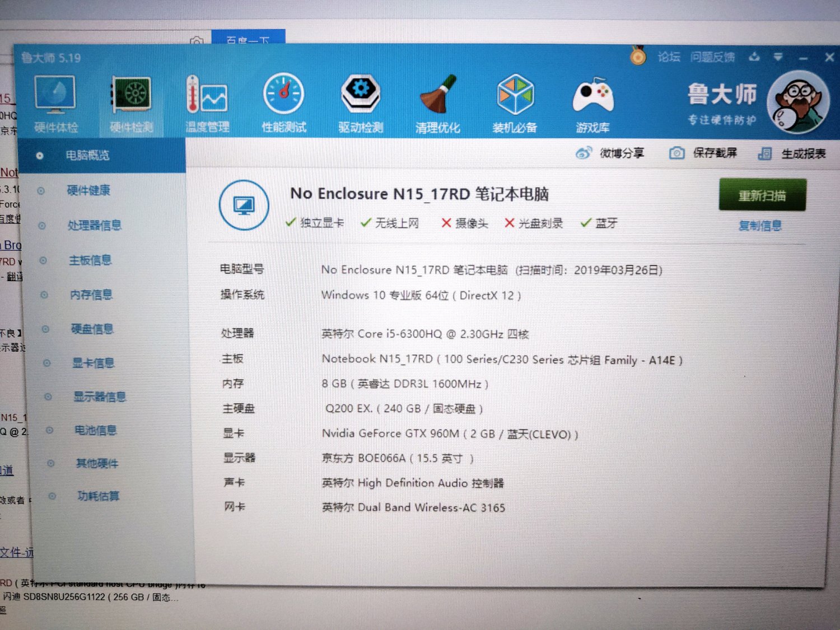Click the 鲁大师 5.19 window title
Viewport: 840px width, 630px height.
51,58
